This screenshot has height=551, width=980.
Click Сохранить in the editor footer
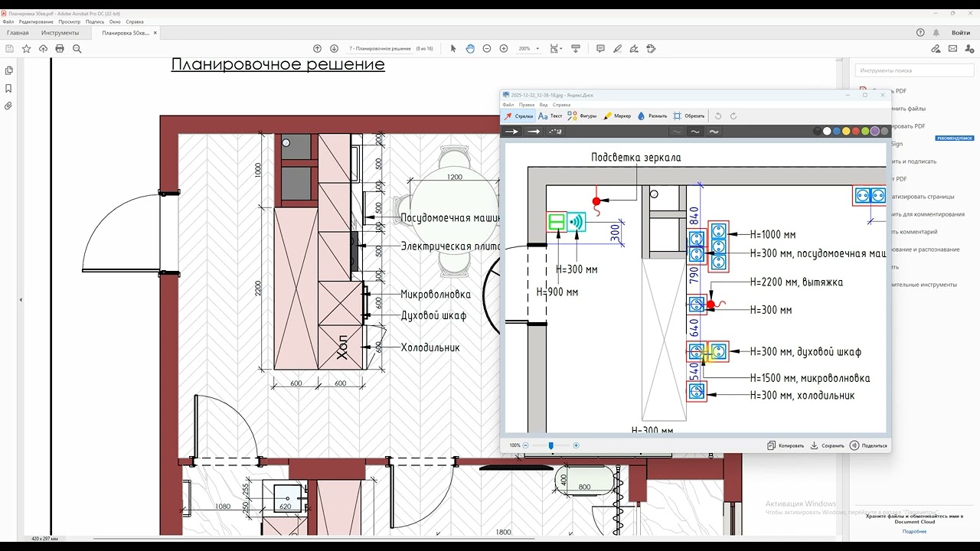pyautogui.click(x=828, y=445)
